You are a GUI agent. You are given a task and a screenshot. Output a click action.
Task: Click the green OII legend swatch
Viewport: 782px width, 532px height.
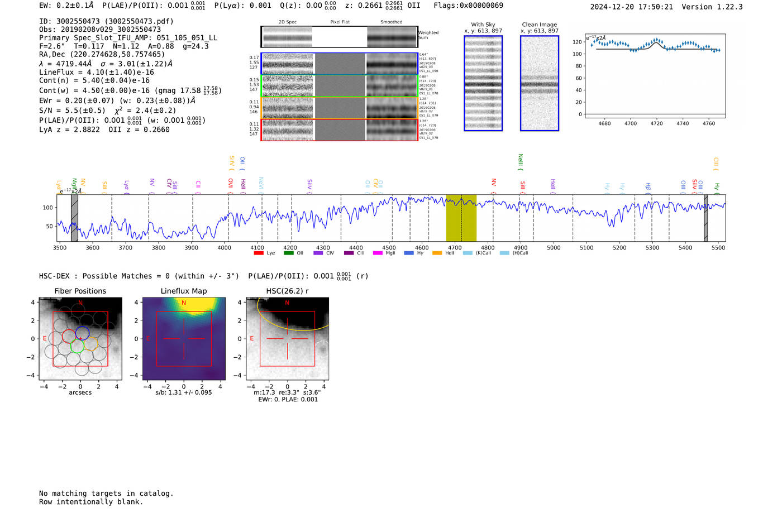tap(288, 253)
